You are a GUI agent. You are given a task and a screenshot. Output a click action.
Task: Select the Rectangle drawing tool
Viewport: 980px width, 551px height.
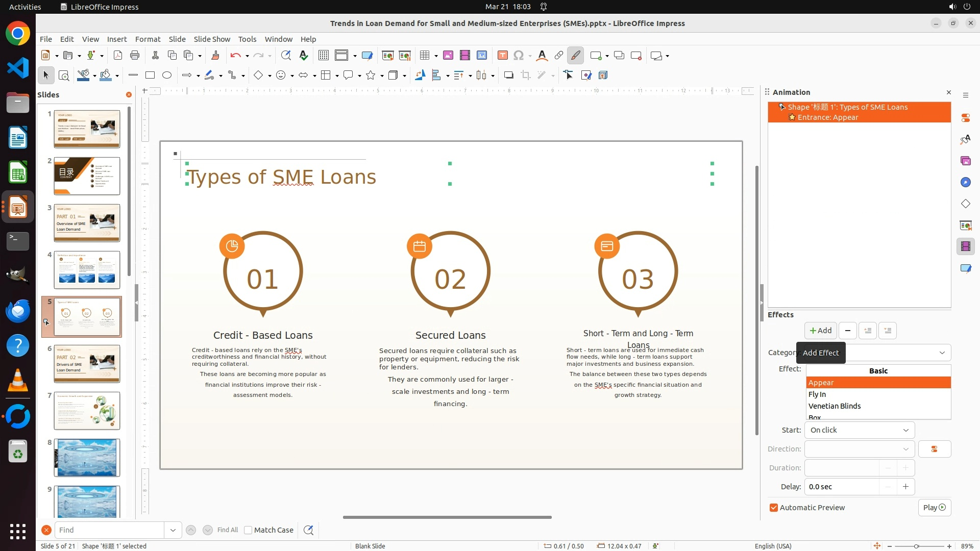coord(150,76)
